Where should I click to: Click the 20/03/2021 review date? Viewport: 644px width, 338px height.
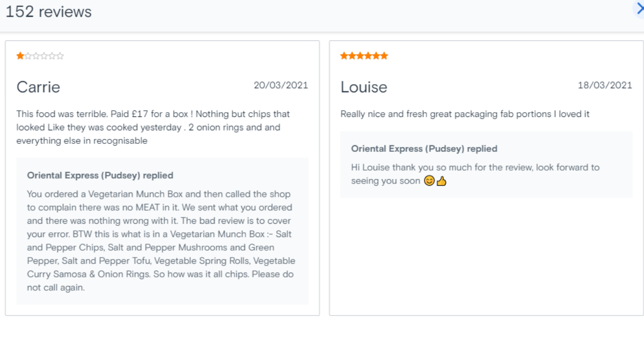click(x=281, y=85)
